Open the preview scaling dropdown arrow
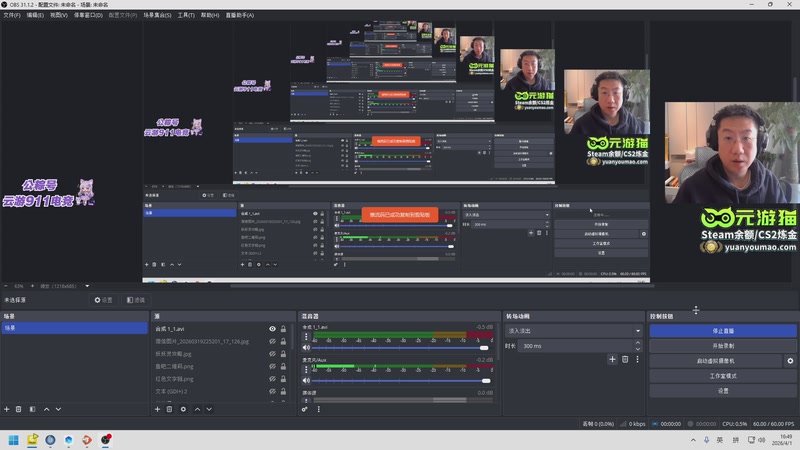Image resolution: width=800 pixels, height=450 pixels. click(x=87, y=286)
